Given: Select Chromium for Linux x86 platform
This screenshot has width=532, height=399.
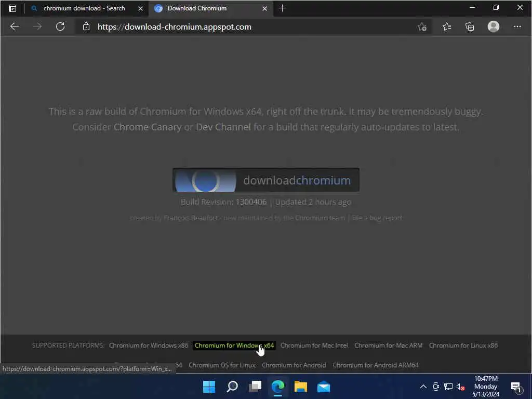Looking at the screenshot, I should (463, 345).
